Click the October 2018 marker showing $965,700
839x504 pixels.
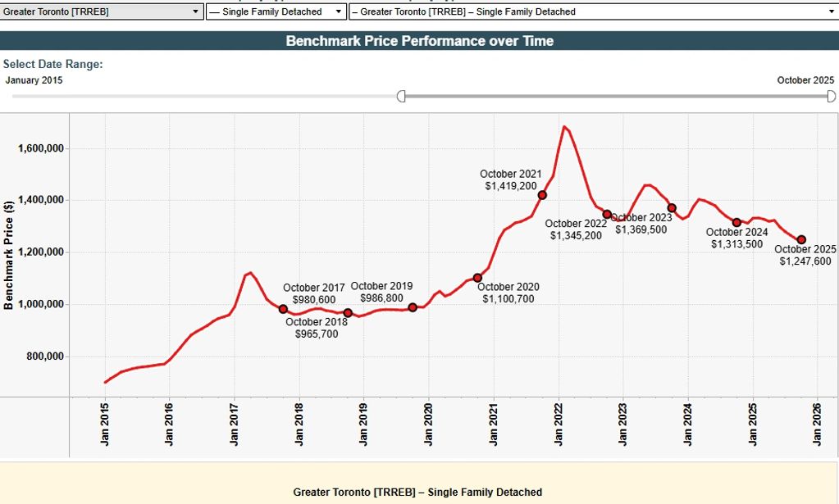[348, 312]
